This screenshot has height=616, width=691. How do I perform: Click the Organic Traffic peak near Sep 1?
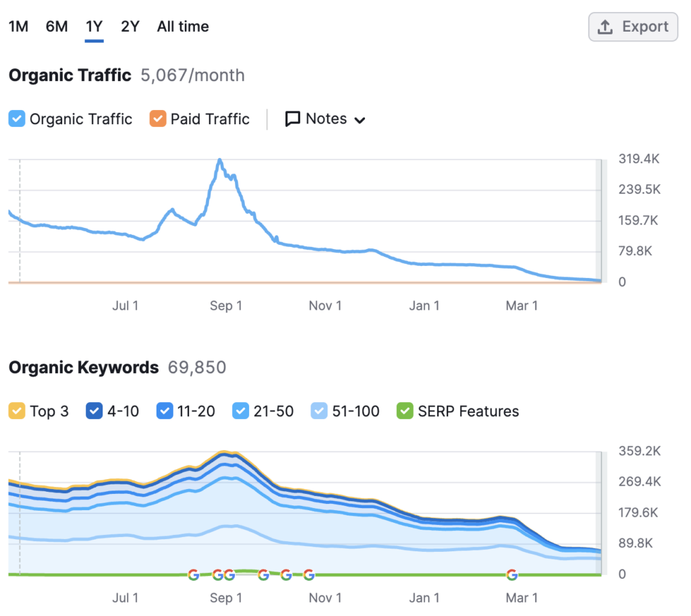pyautogui.click(x=219, y=161)
